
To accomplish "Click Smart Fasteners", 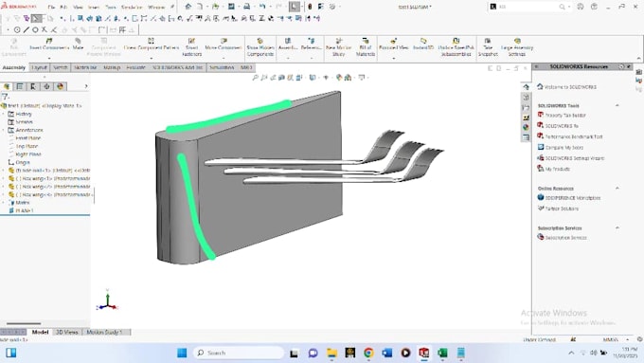I will pos(192,47).
